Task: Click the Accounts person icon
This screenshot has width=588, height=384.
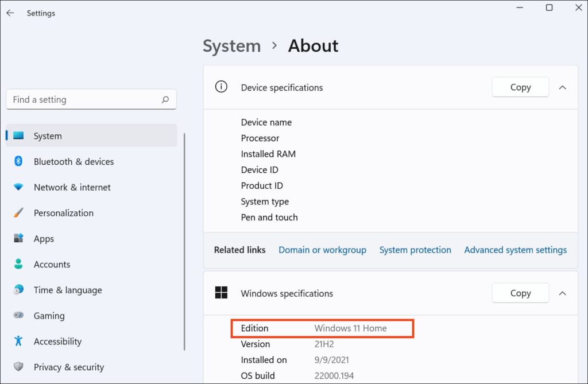Action: [x=18, y=264]
